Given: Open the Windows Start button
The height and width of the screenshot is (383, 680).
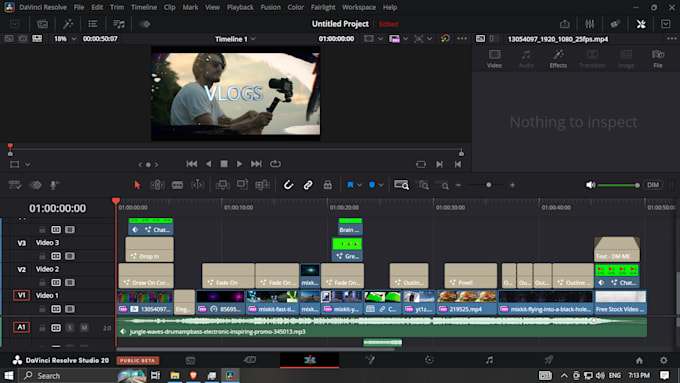Looking at the screenshot, I should tap(9, 375).
